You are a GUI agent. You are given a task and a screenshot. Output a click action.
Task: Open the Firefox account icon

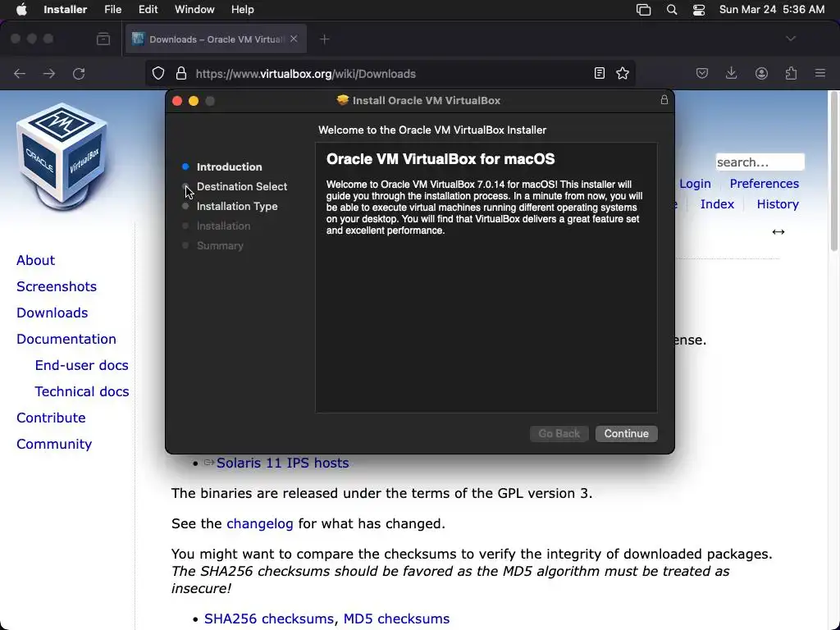coord(761,73)
